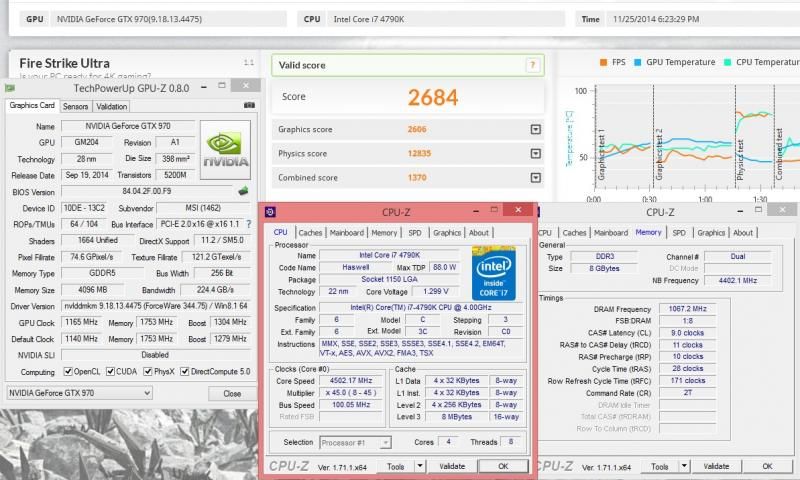Click the Valid score help icon

tap(533, 65)
